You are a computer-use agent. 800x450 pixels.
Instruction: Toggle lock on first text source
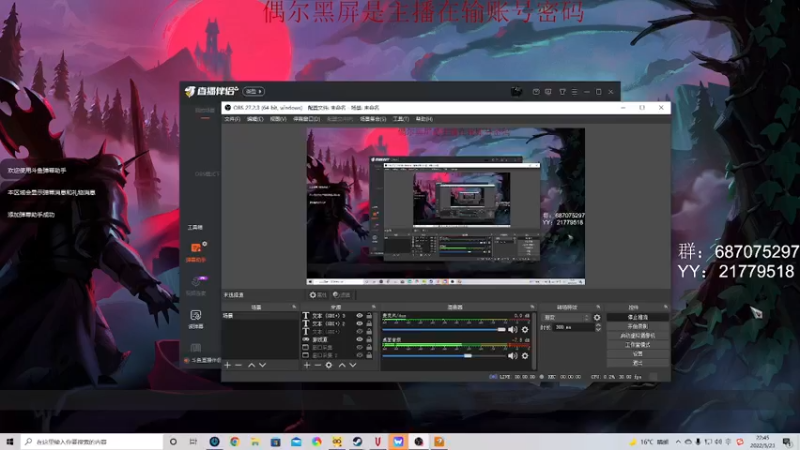pyautogui.click(x=369, y=316)
